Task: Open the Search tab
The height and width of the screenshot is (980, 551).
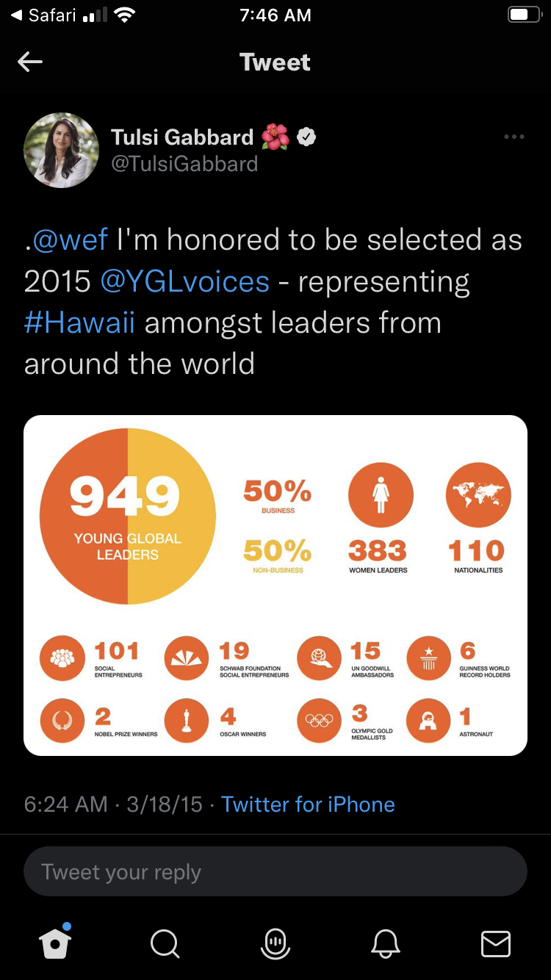Action: click(x=165, y=944)
